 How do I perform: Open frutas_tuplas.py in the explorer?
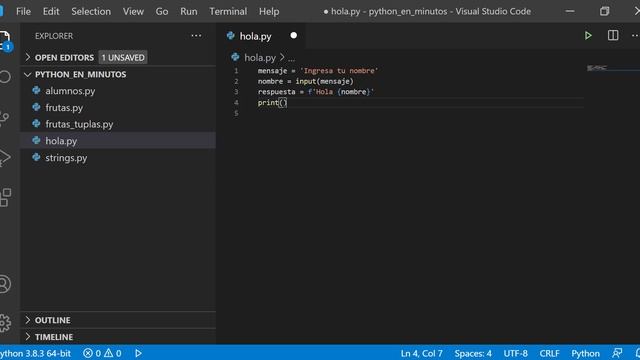coord(118,124)
